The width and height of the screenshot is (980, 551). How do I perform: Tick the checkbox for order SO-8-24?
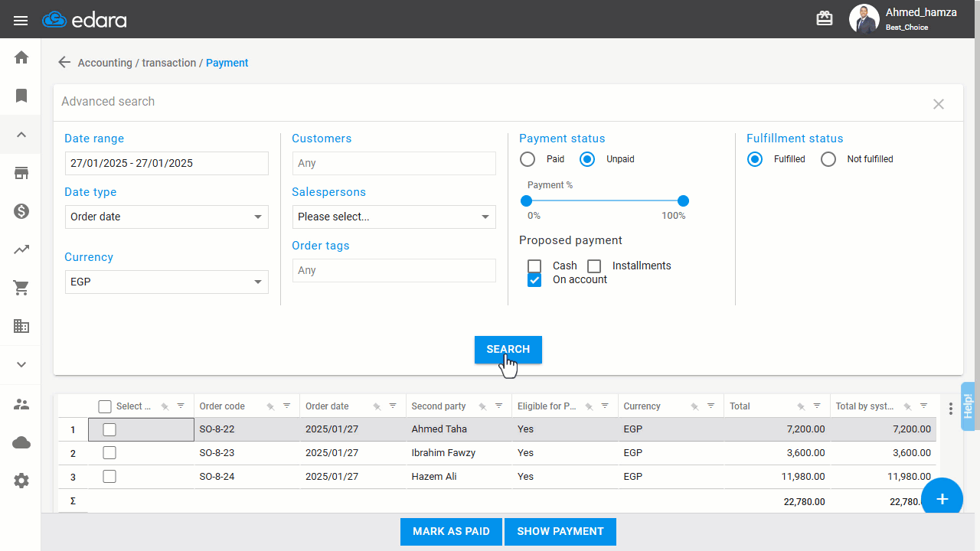pos(109,477)
